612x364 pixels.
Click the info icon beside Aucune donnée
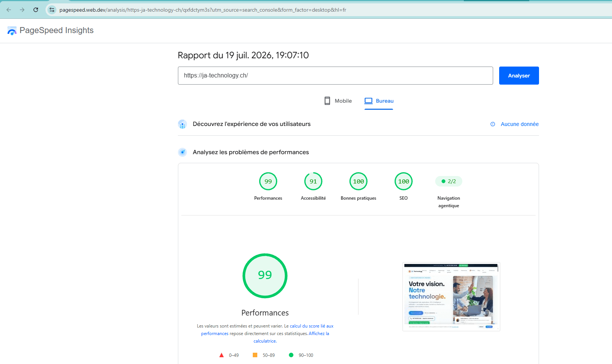pos(493,124)
